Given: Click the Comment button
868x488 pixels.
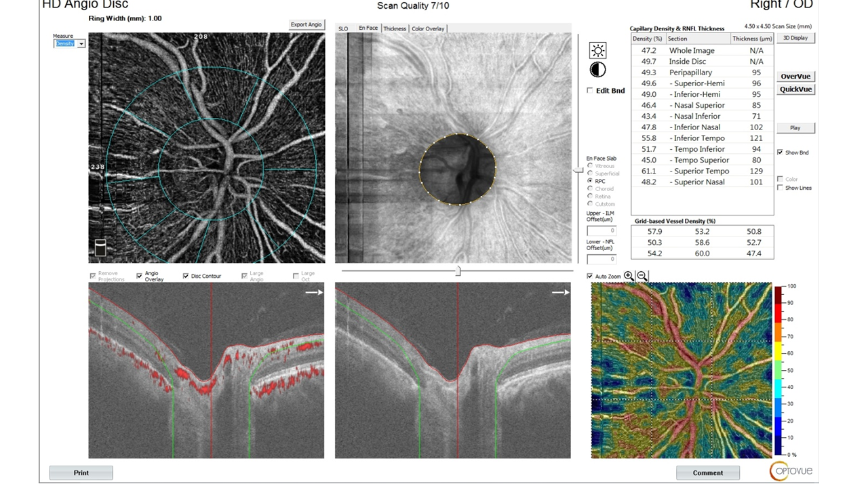Looking at the screenshot, I should (708, 472).
